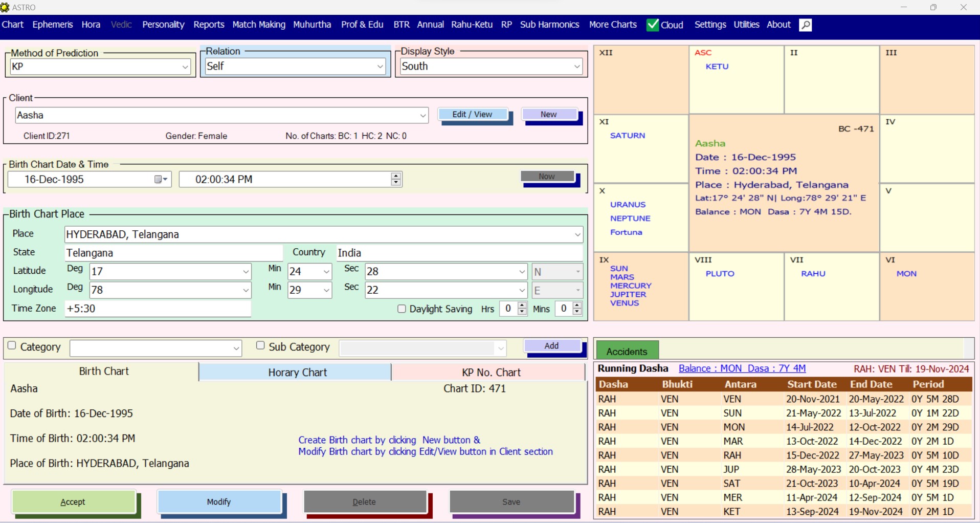Open the Match Making menu
The image size is (980, 523).
pos(258,25)
